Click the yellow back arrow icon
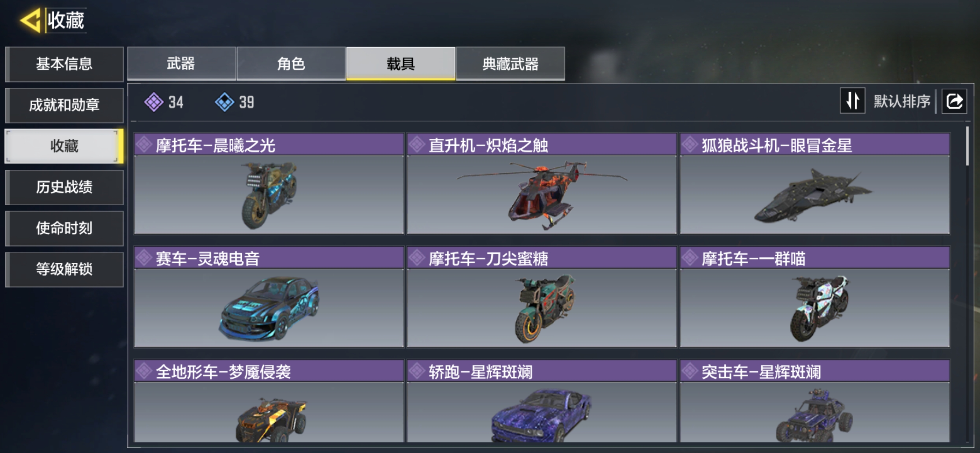 point(30,20)
